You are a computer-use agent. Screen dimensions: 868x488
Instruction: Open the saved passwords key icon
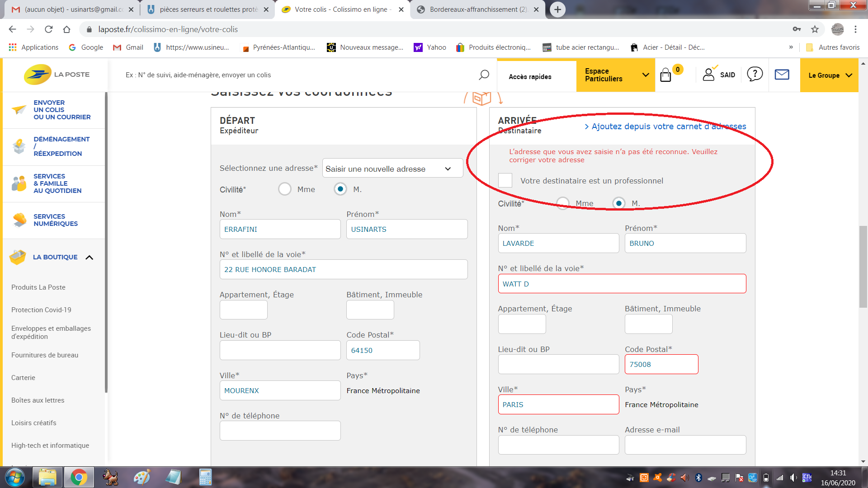tap(797, 29)
